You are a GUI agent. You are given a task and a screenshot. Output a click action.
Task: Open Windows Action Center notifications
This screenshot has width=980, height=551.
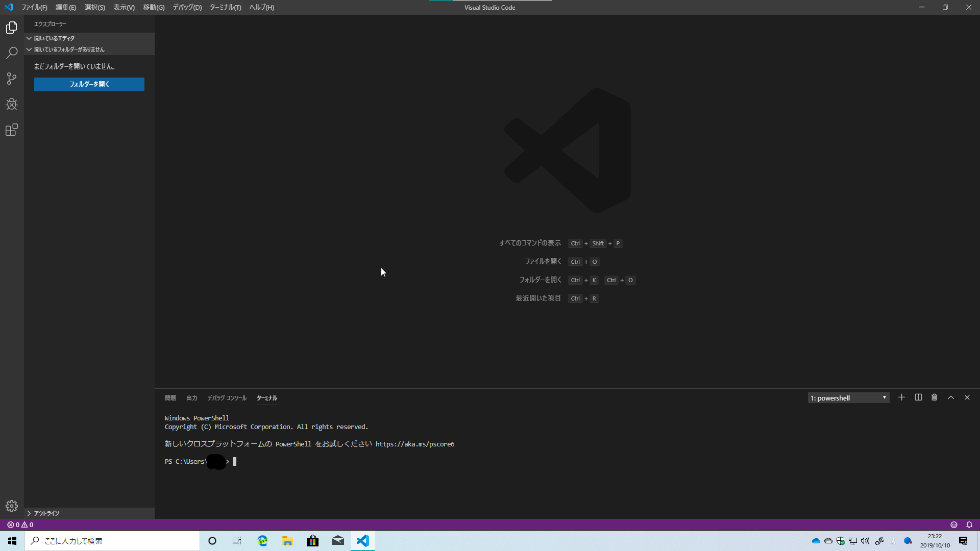[963, 541]
